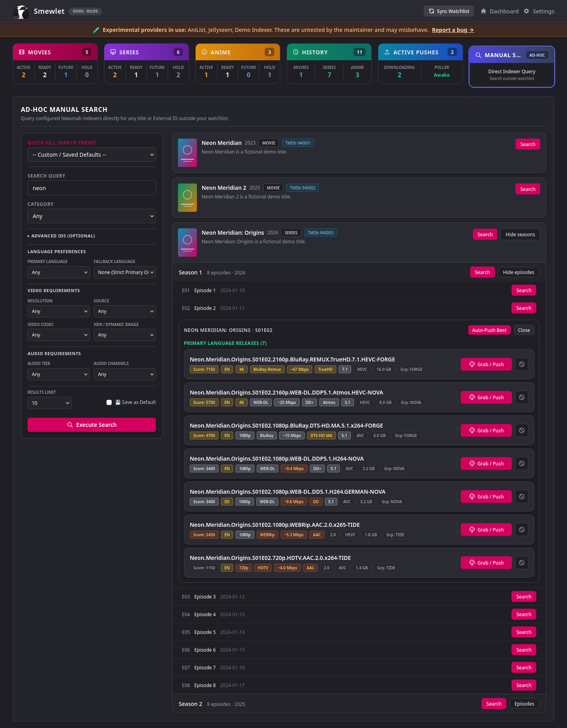Open the Category dropdown
Screen dimensions: 567x728
pos(92,216)
